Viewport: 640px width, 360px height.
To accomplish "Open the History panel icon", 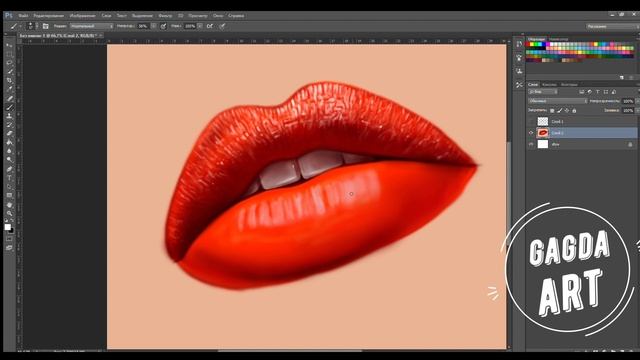I will click(519, 44).
